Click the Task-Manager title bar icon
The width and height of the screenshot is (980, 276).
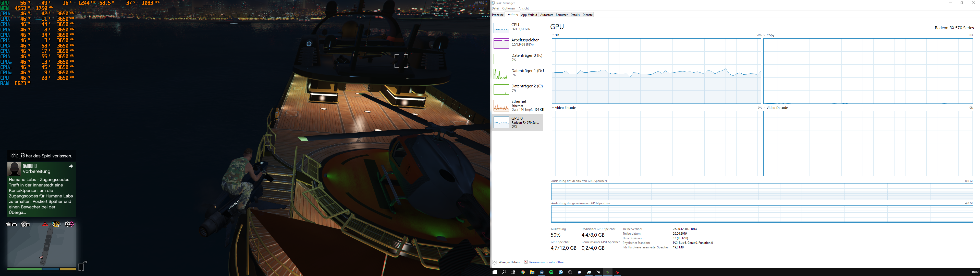(x=493, y=3)
